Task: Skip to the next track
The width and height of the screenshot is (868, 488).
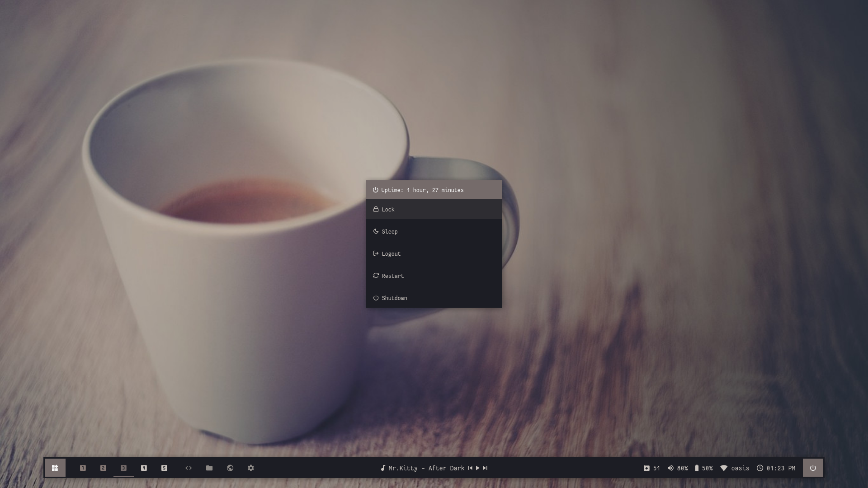Action: (485, 468)
